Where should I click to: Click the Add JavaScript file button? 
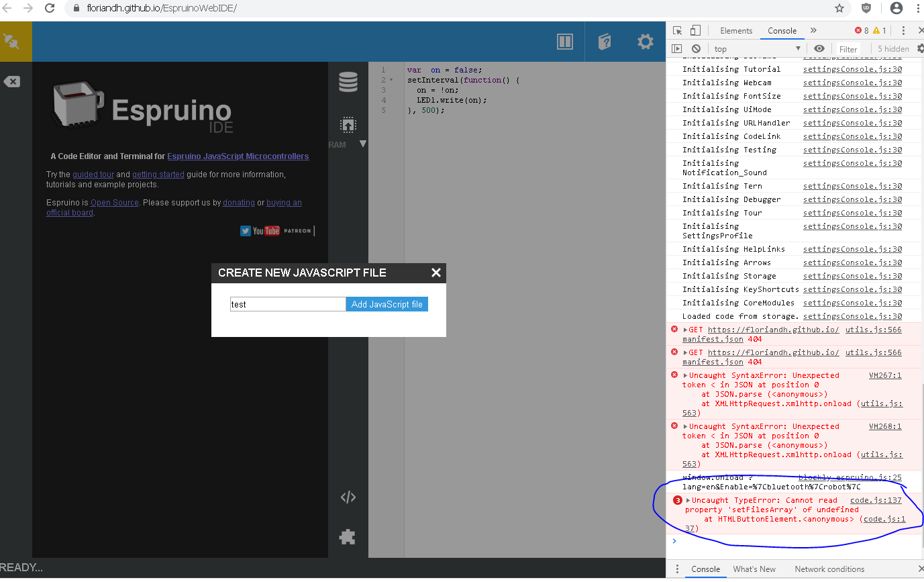pos(387,304)
